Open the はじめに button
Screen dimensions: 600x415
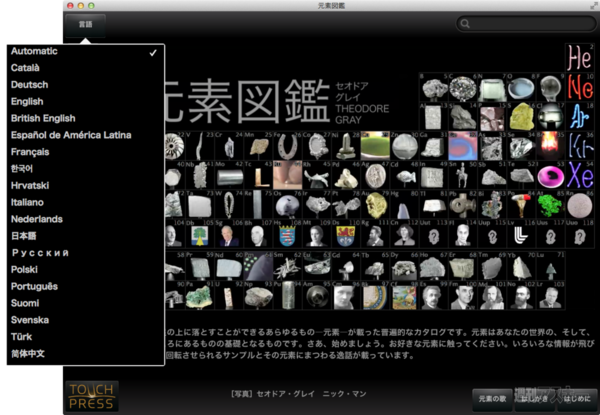(577, 399)
